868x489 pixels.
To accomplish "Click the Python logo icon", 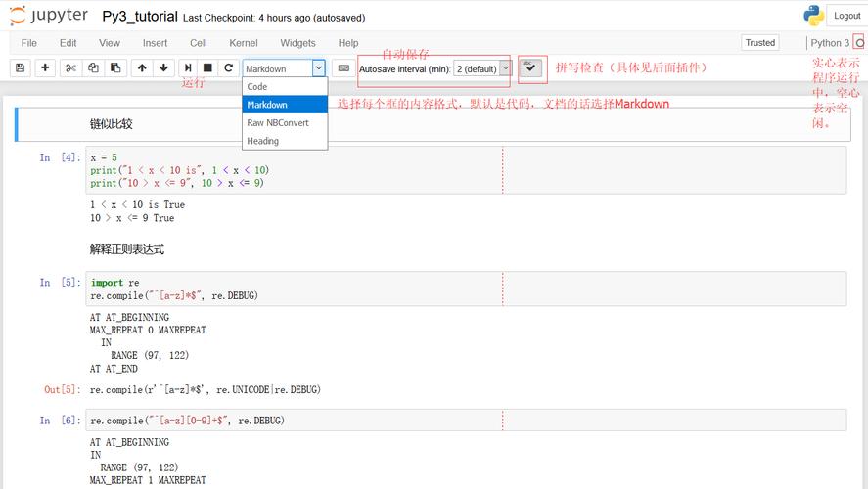I will (x=813, y=16).
